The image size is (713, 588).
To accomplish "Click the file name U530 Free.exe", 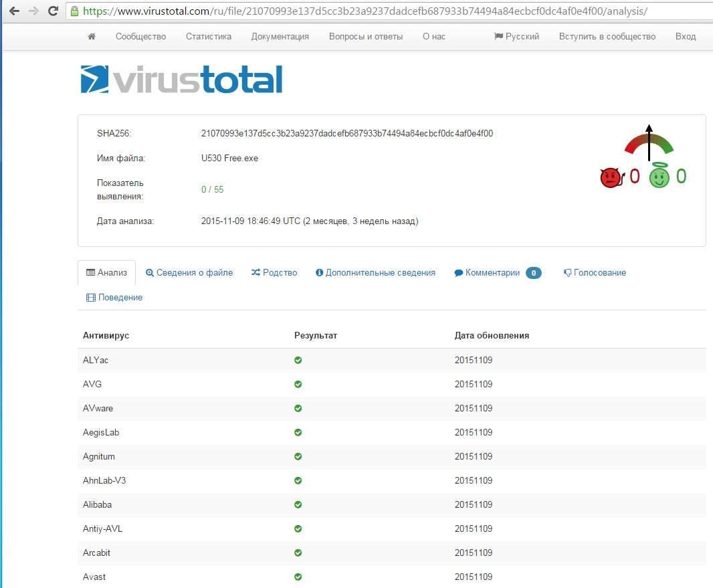I will pyautogui.click(x=229, y=159).
